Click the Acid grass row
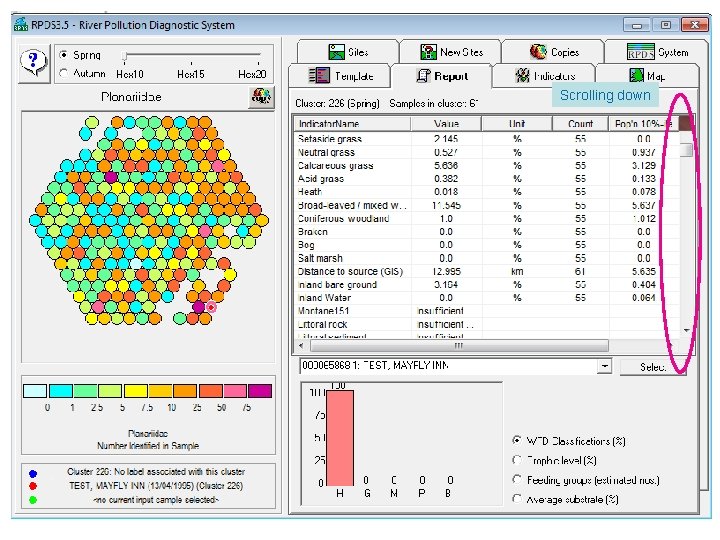Screen dimensions: 720x540 pos(487,179)
